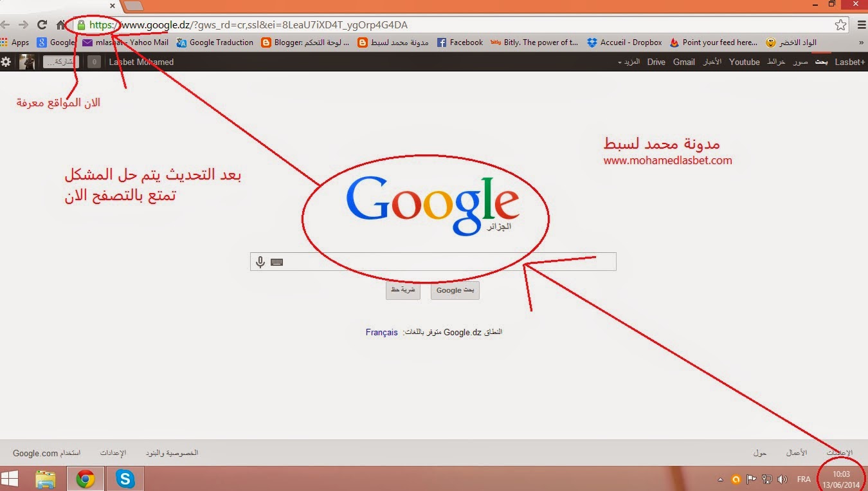Open the الإعلانات footer link

click(839, 453)
